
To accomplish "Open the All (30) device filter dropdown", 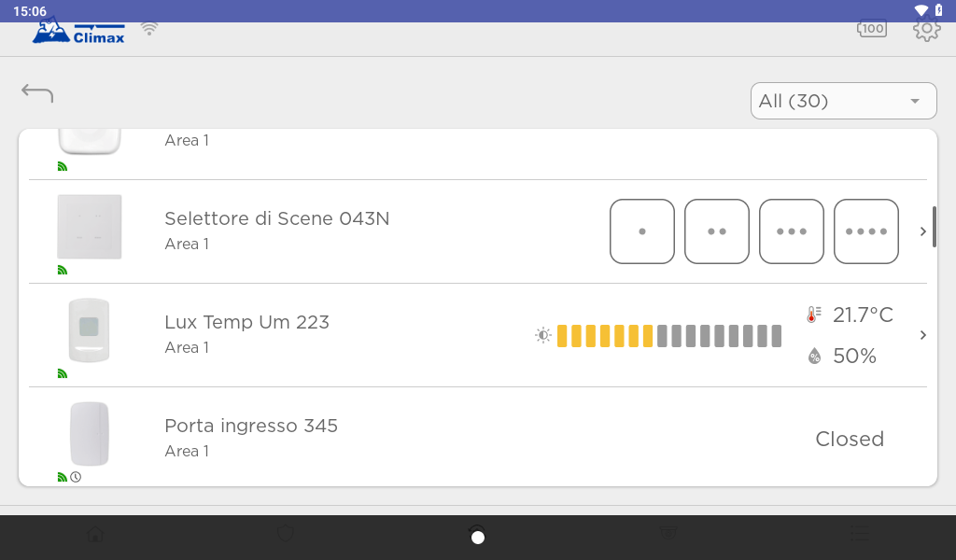I will [x=843, y=101].
